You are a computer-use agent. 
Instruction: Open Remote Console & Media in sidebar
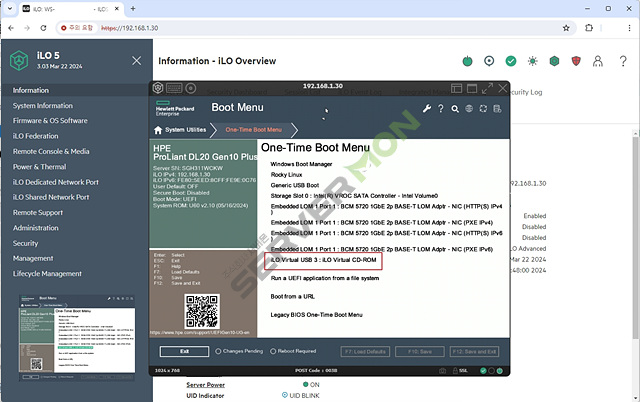tap(51, 151)
